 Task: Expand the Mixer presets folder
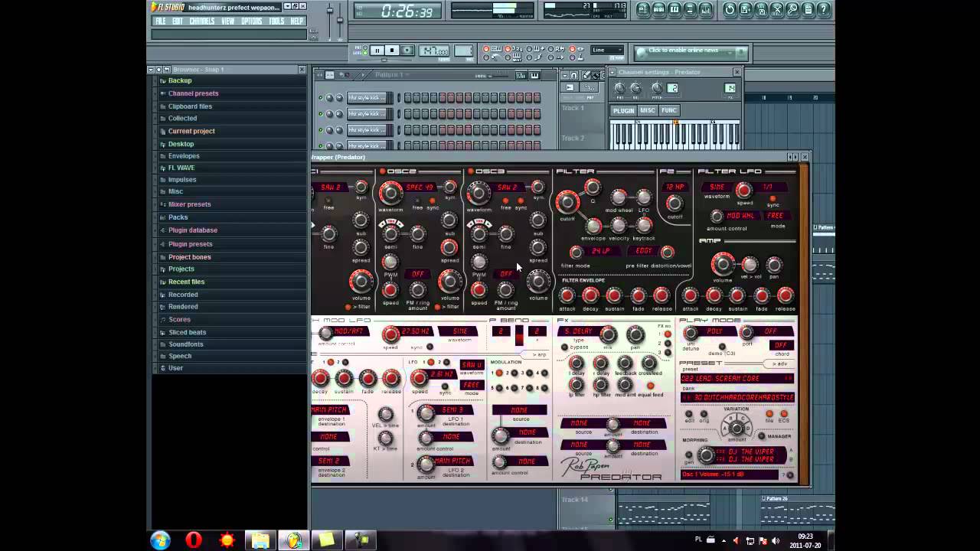click(x=189, y=204)
